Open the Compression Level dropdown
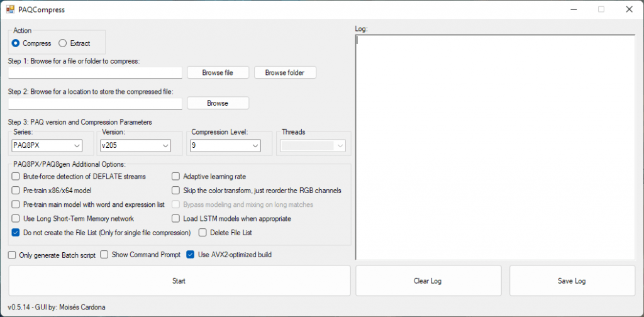644x317 pixels. click(225, 145)
